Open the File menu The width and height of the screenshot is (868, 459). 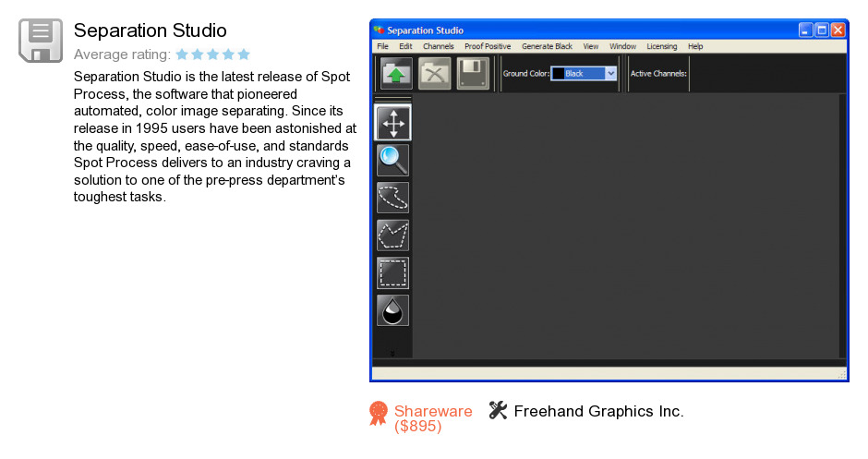[x=382, y=46]
